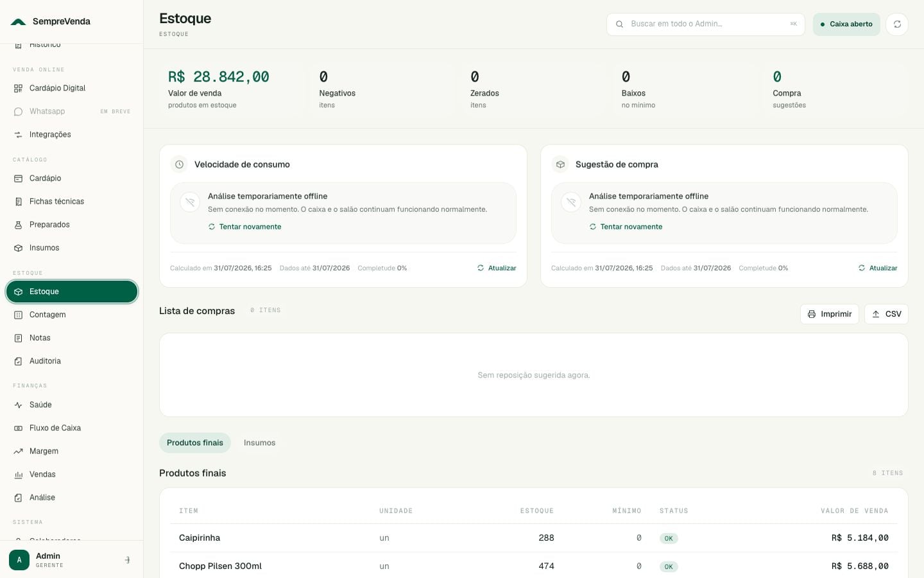Click the VALOR DE VENDA column header

(x=854, y=511)
